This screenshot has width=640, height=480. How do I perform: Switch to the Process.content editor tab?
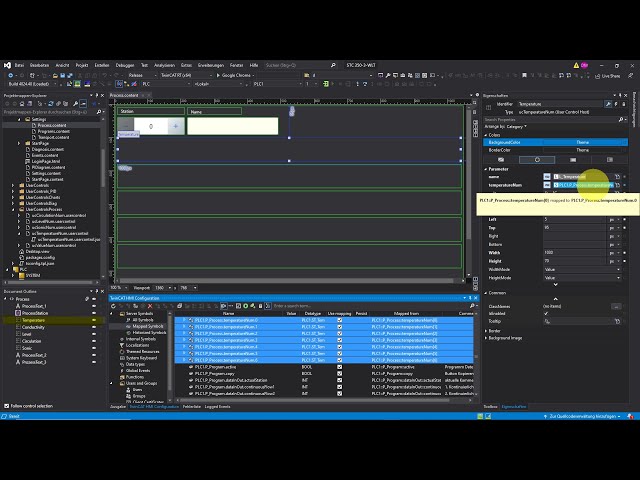pyautogui.click(x=124, y=95)
